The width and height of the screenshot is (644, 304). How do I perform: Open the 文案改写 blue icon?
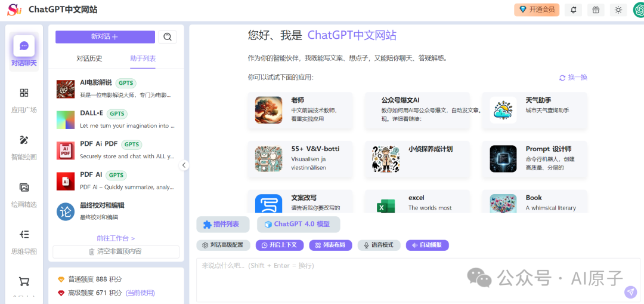click(x=268, y=204)
